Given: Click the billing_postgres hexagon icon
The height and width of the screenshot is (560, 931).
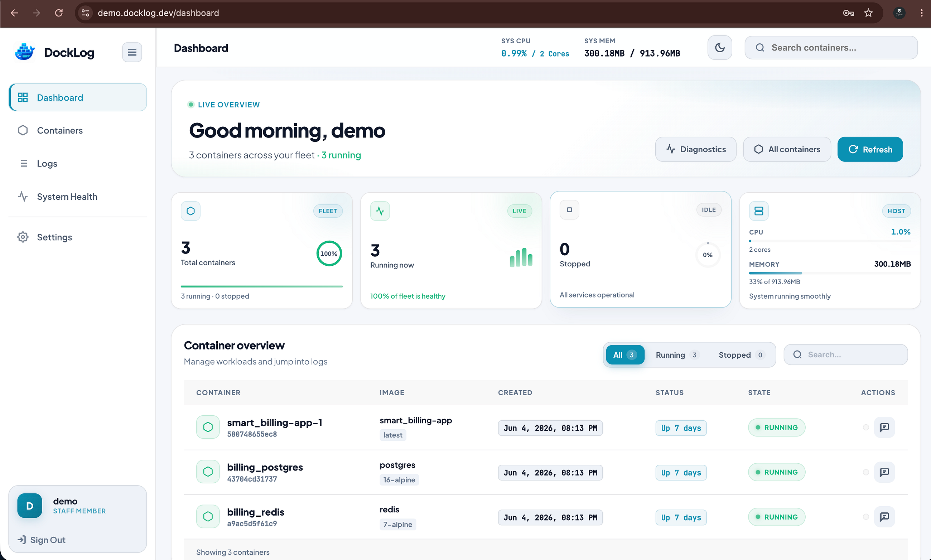Looking at the screenshot, I should 208,471.
